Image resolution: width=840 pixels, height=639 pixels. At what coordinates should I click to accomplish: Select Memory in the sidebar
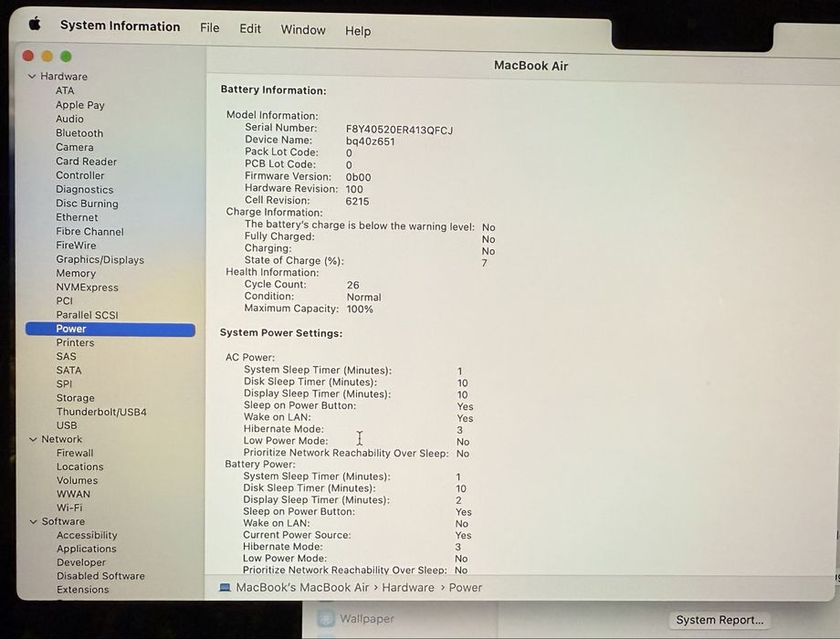pyautogui.click(x=76, y=273)
